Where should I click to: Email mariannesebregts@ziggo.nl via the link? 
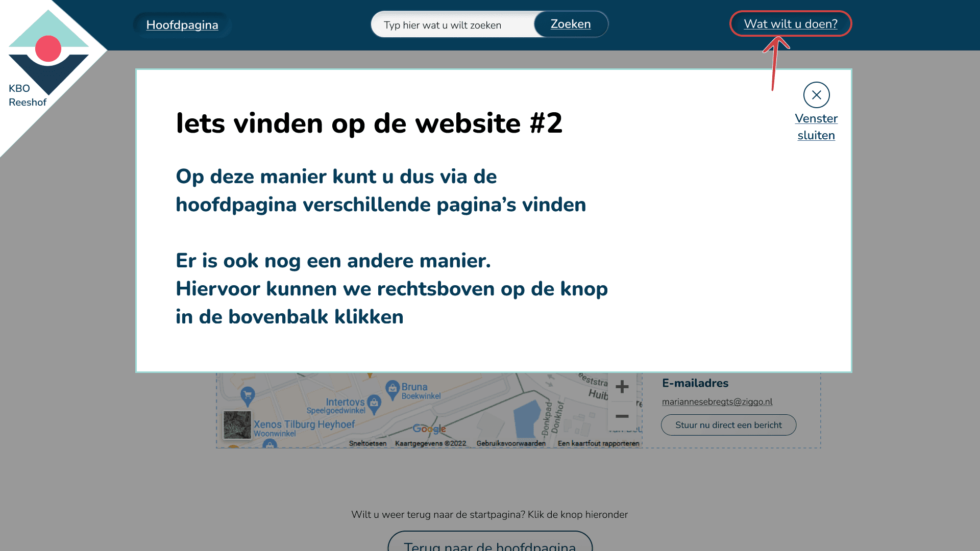(717, 402)
